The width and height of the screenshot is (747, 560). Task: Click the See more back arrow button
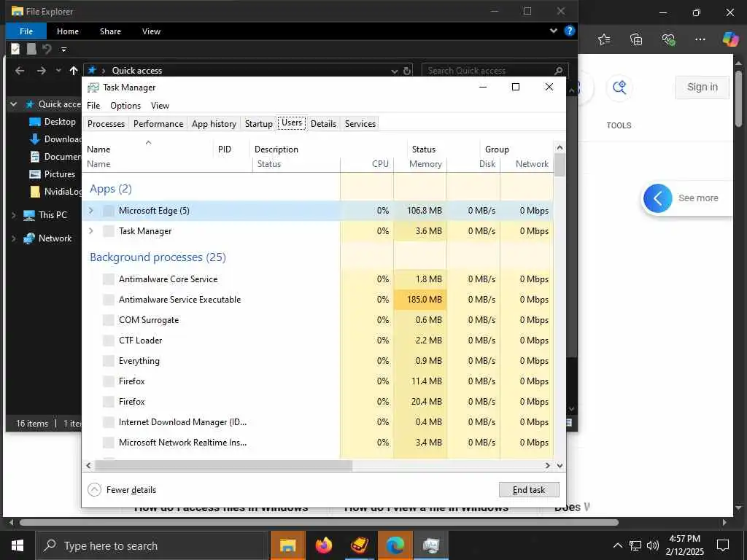[x=657, y=198]
